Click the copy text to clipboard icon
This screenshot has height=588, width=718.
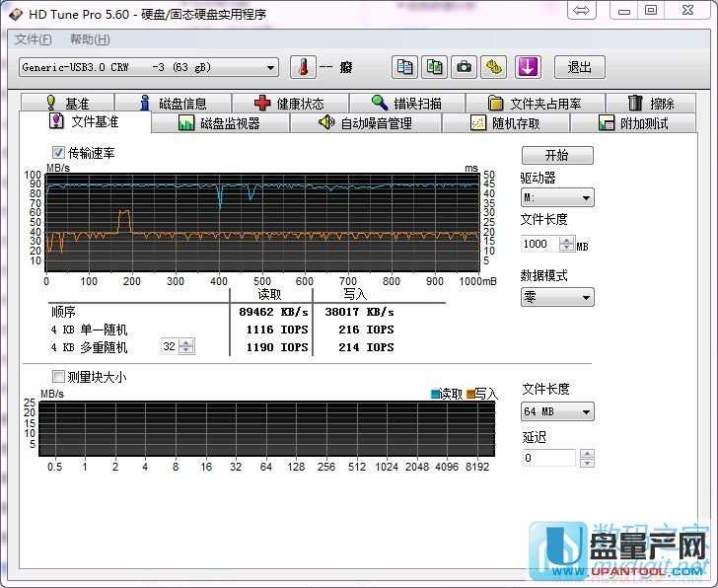click(404, 67)
